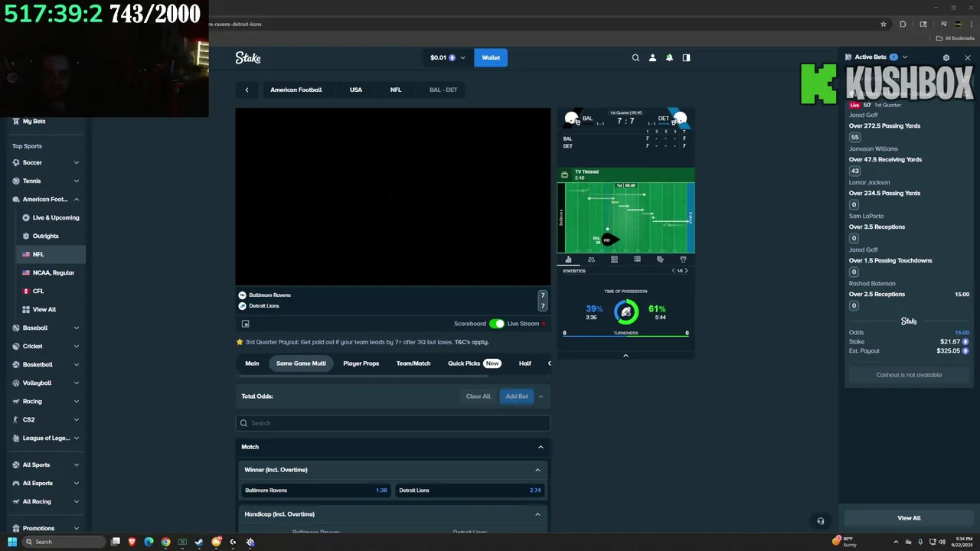
Task: Open the notifications bell in Stake header
Action: click(669, 57)
